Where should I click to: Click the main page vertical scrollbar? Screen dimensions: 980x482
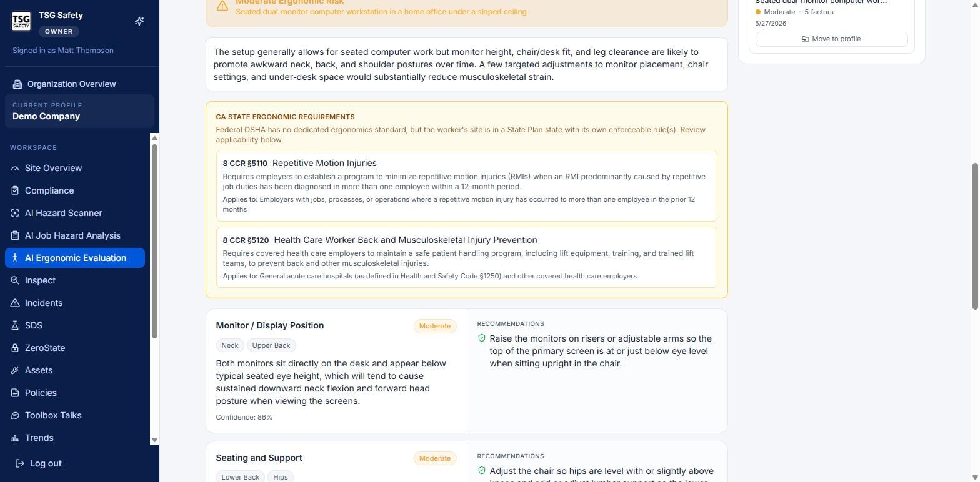click(976, 236)
